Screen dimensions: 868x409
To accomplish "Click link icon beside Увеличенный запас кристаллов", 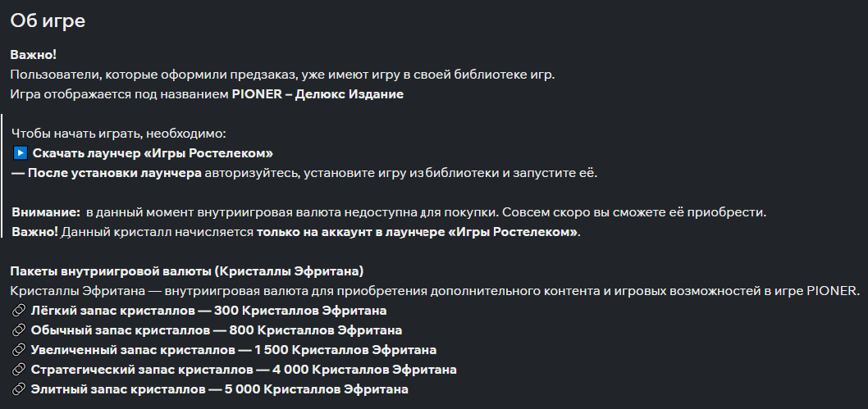I will pos(19,351).
